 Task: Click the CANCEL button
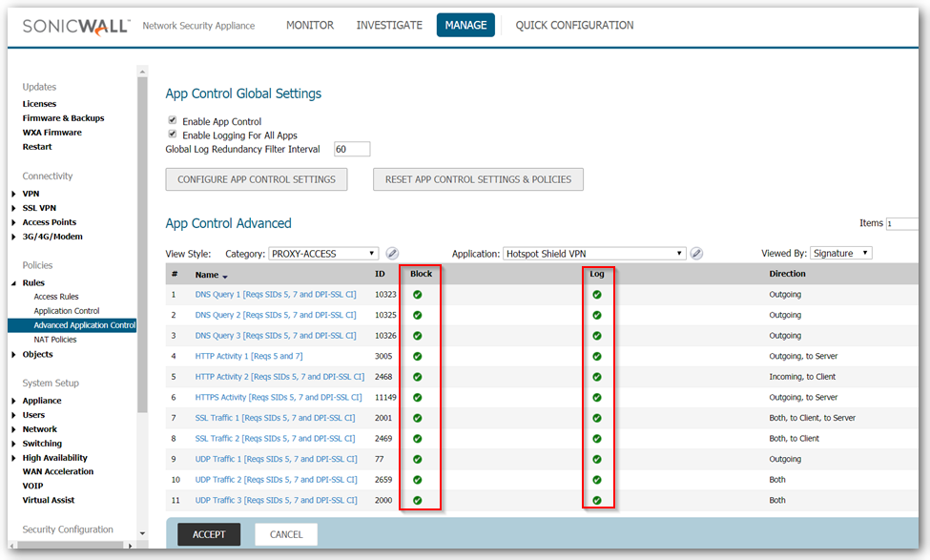pos(286,534)
